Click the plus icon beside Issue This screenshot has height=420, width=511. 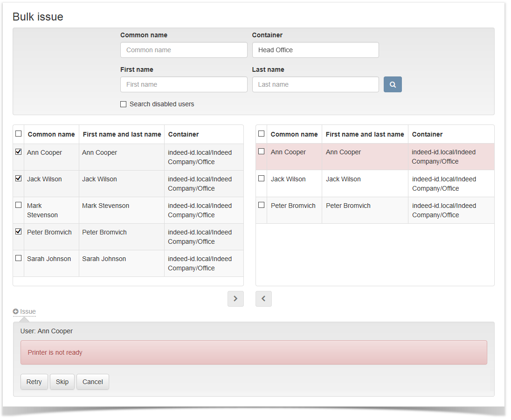16,311
